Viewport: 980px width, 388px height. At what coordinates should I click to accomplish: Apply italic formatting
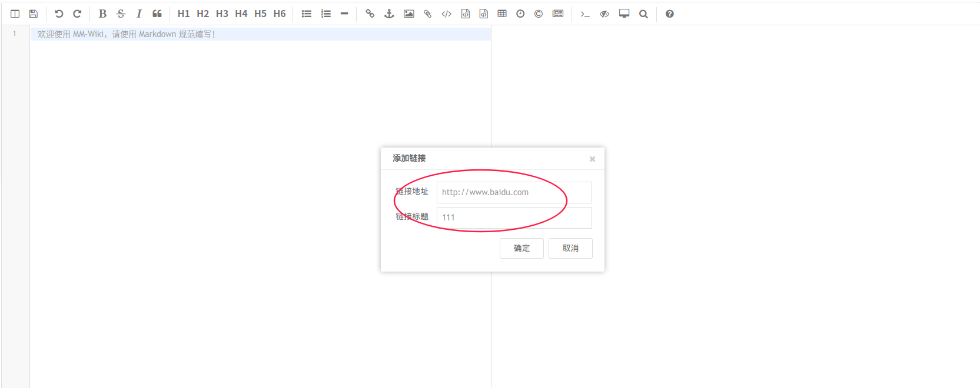[139, 14]
